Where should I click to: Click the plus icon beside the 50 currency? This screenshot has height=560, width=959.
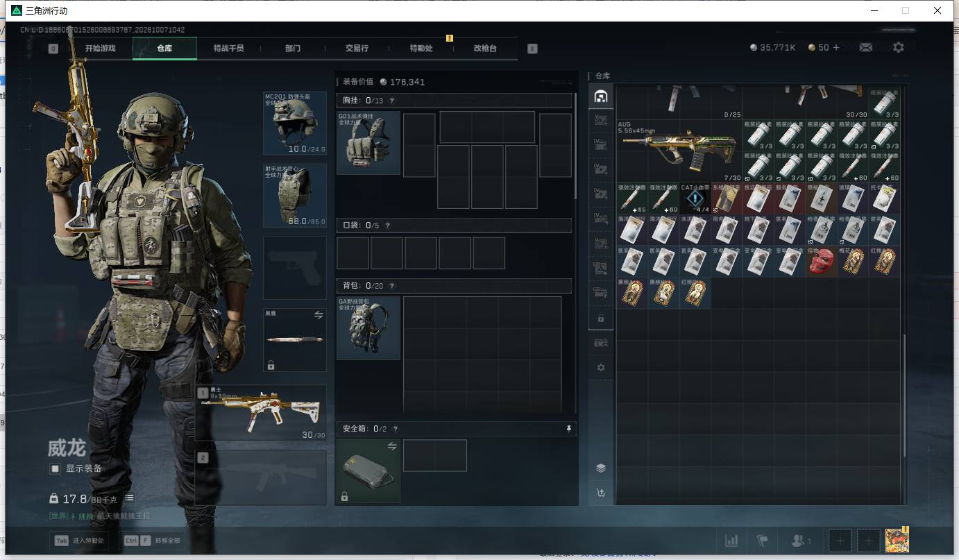click(836, 48)
